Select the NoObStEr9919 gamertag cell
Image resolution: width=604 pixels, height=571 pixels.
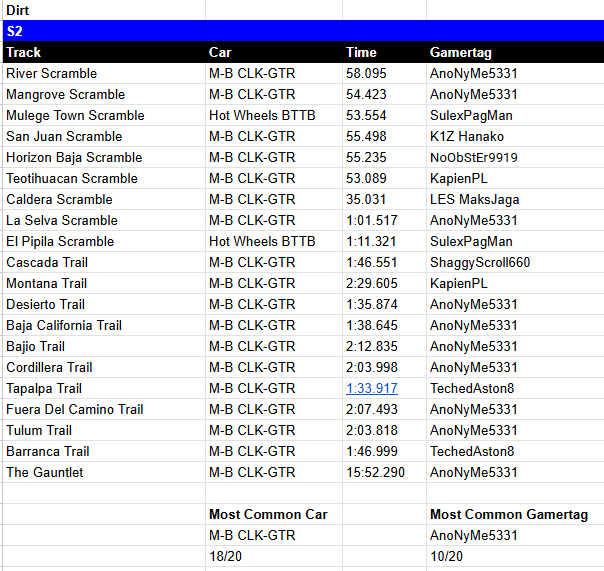(515, 157)
